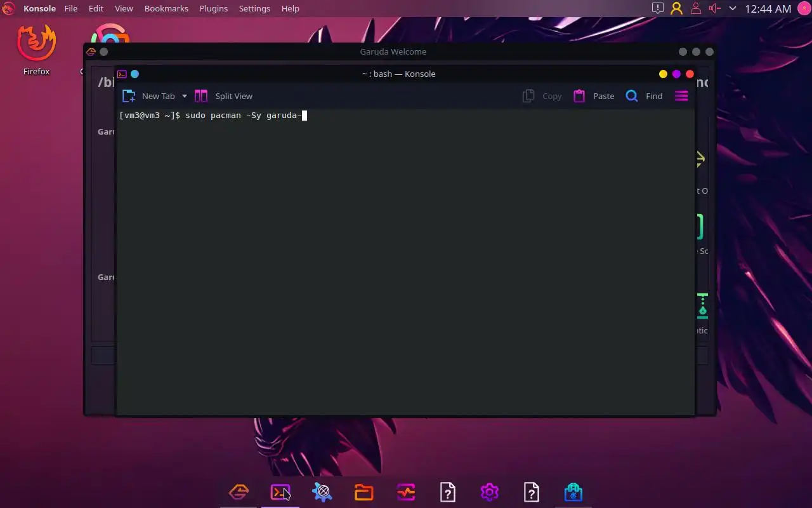Open the file manager folder icon in dock

point(364,492)
